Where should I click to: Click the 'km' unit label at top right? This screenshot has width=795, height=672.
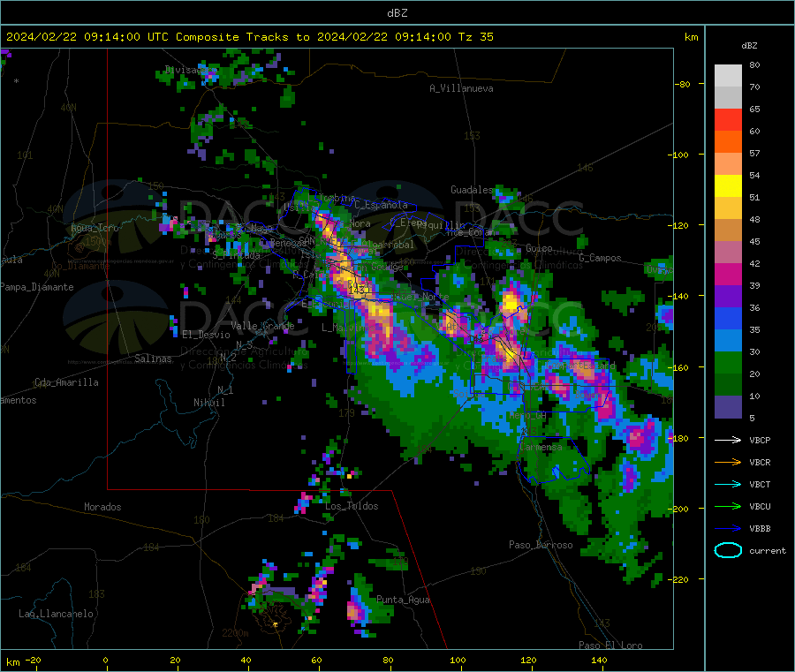click(691, 37)
